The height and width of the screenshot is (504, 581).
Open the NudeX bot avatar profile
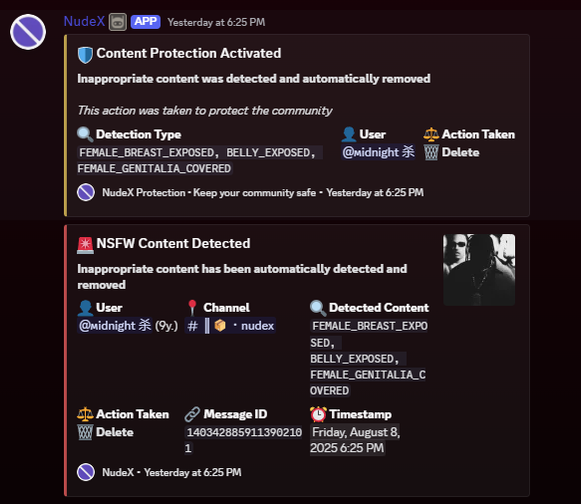[x=28, y=32]
